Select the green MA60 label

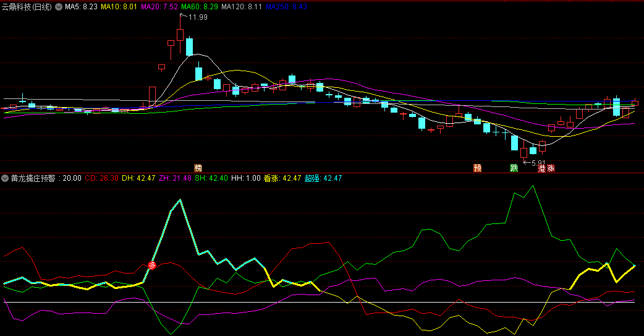(x=200, y=7)
